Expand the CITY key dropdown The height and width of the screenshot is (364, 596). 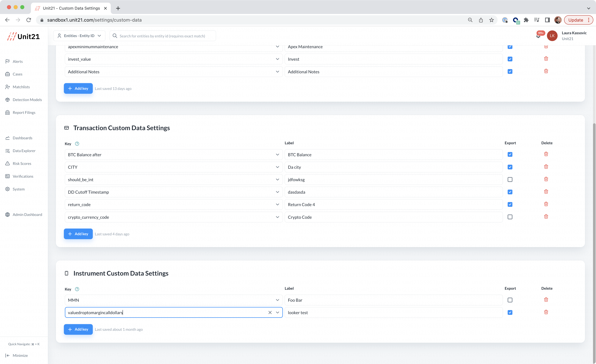pyautogui.click(x=277, y=167)
